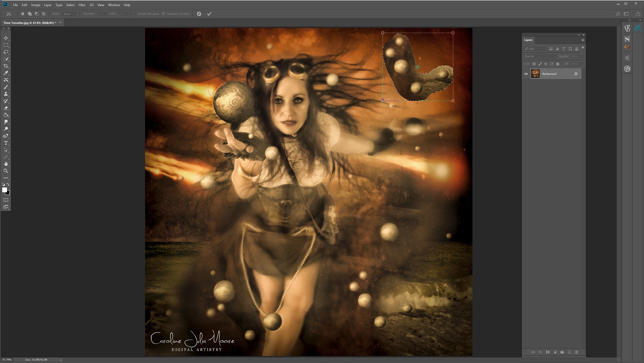
Task: Open the Filter menu
Action: tap(82, 5)
